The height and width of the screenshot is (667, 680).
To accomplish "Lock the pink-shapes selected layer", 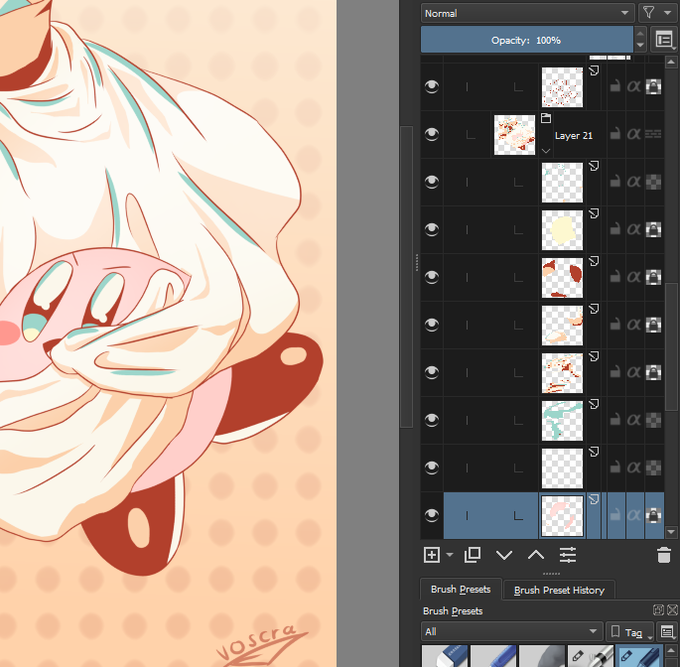I will point(615,515).
